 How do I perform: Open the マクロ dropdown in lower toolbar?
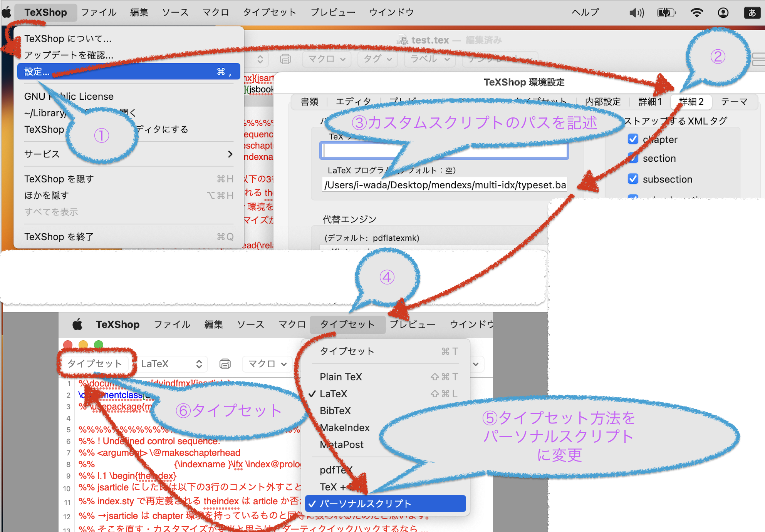[x=268, y=364]
